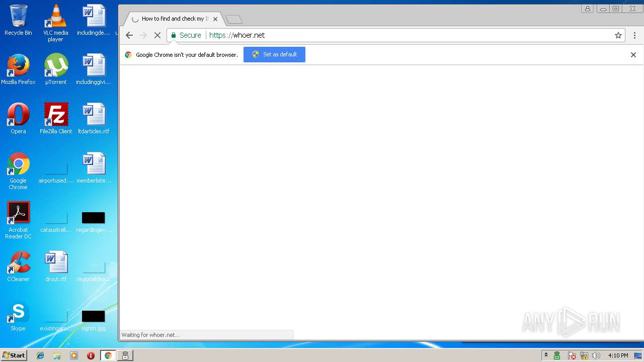
Task: Launch Acrobat Reader DC shortcut
Action: point(18,220)
